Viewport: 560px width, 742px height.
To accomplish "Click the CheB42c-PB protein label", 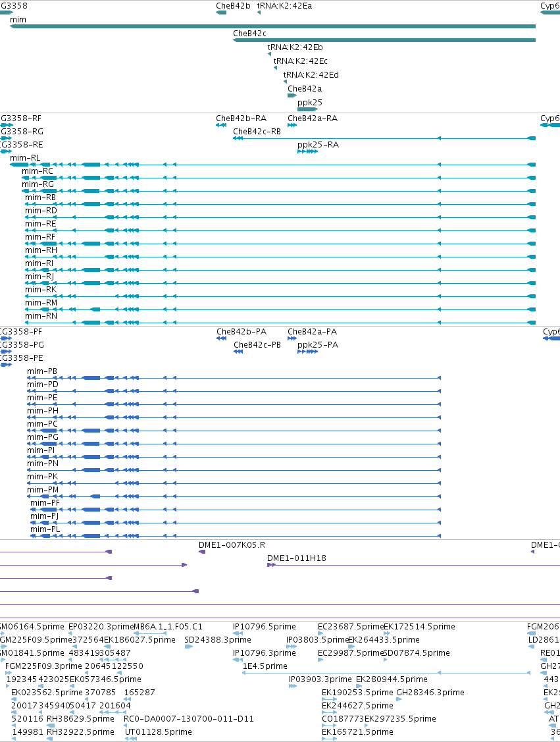I will tap(257, 345).
